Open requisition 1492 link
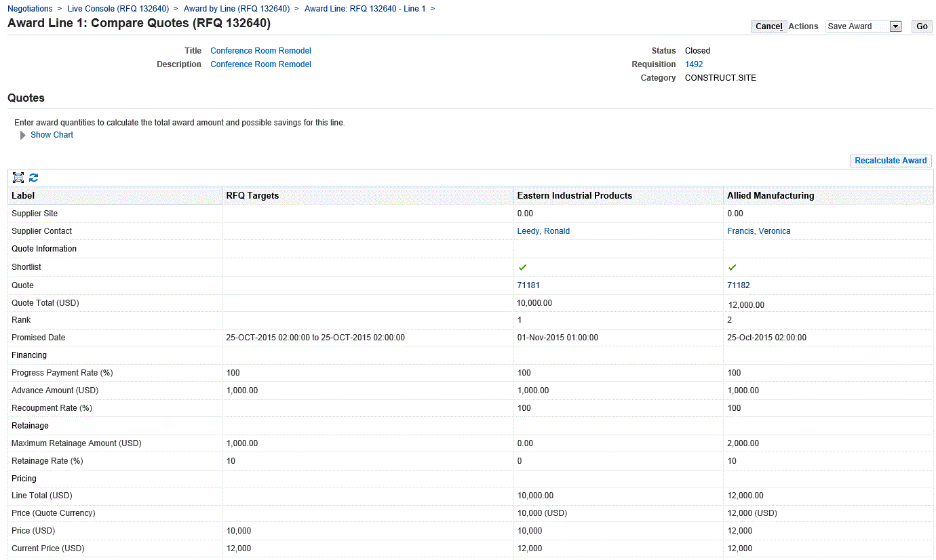Viewport: 936px width, 560px height. pos(694,64)
